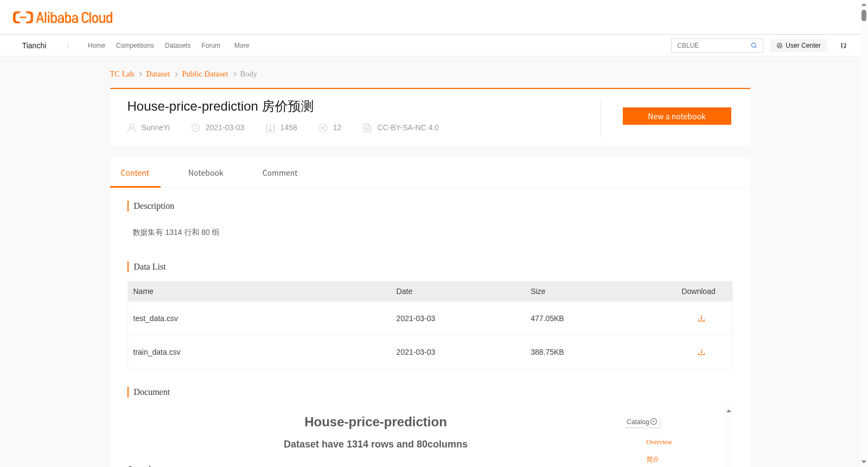Click the train_data.csv file name
Screen dimensions: 868x467
click(157, 352)
